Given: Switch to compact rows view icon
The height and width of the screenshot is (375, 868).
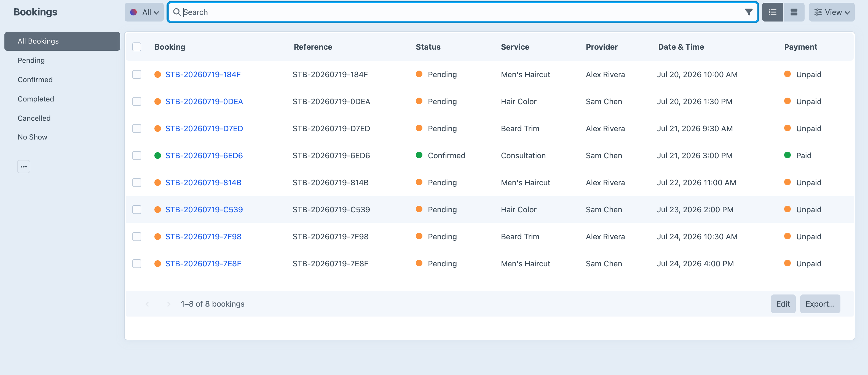Looking at the screenshot, I should coord(794,12).
